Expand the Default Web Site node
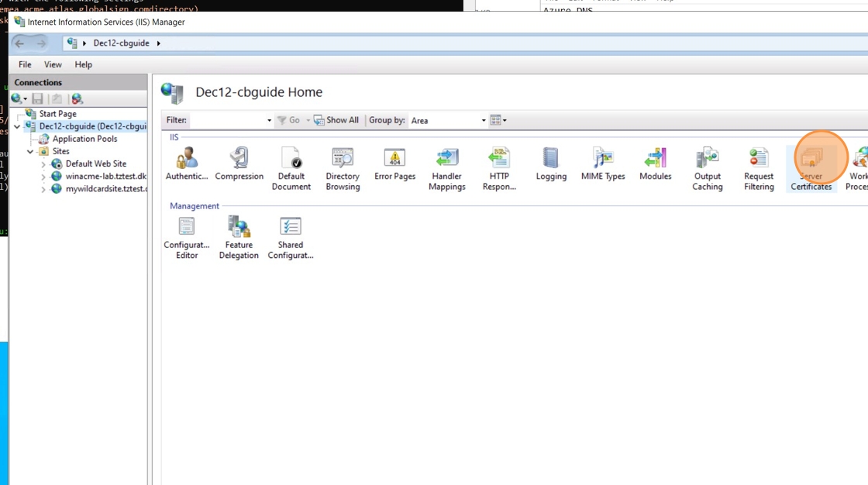868x485 pixels. click(x=43, y=164)
